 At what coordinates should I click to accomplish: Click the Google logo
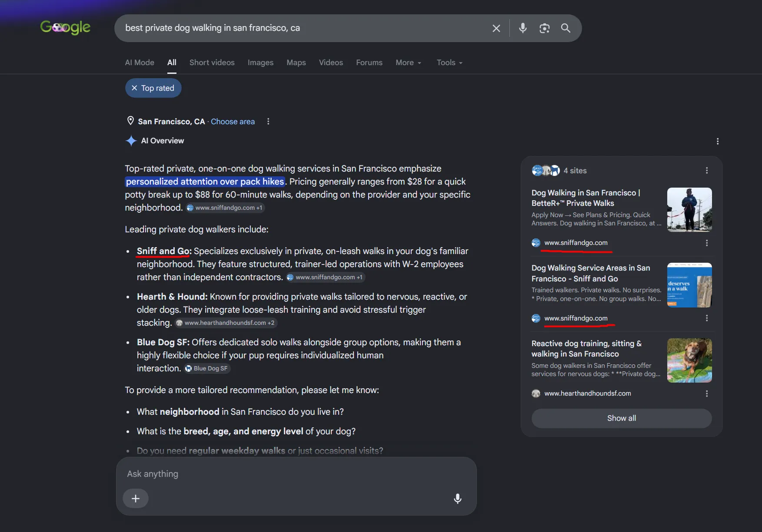click(x=65, y=28)
